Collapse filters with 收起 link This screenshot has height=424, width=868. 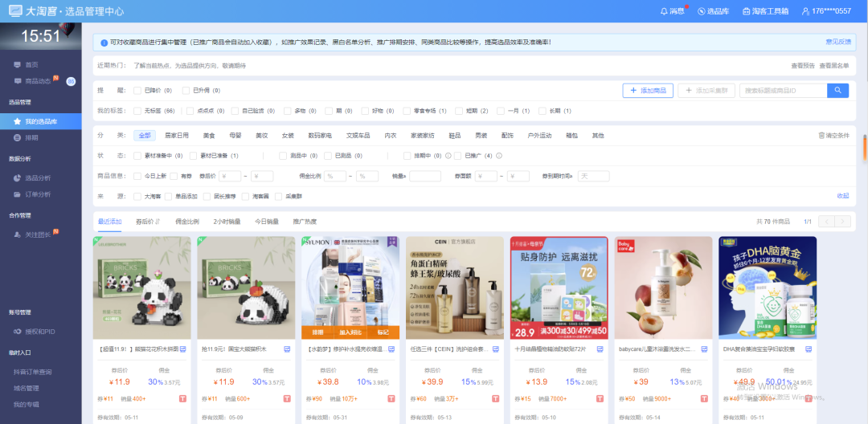pos(842,196)
